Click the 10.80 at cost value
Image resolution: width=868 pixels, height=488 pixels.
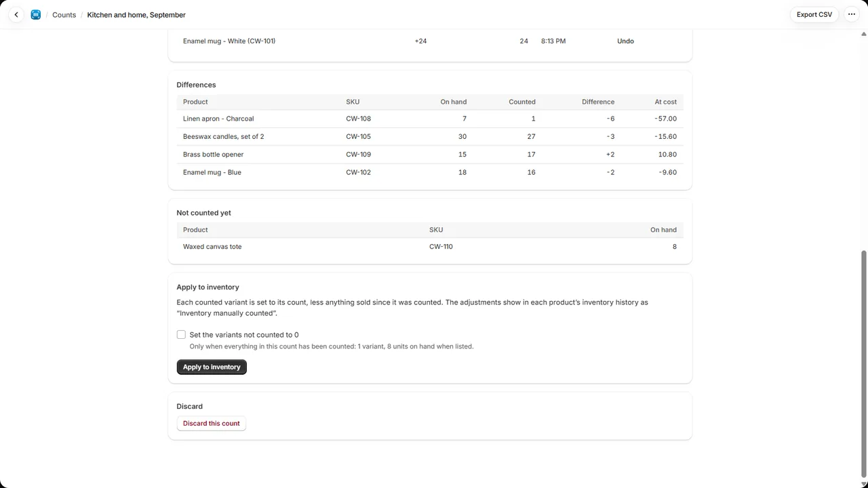667,155
